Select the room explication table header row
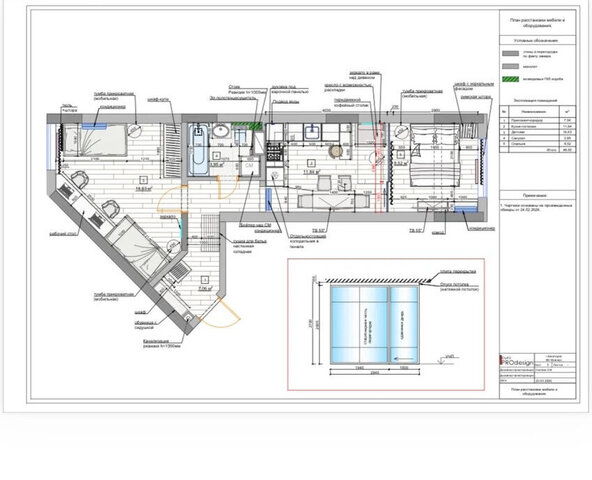 click(x=538, y=111)
